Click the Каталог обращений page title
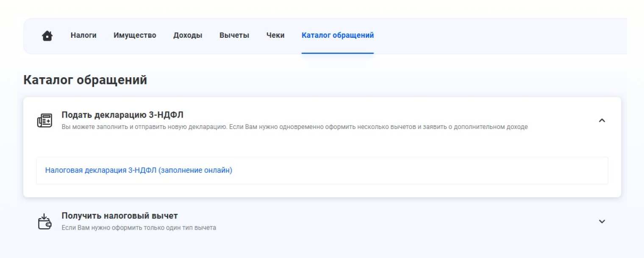The width and height of the screenshot is (644, 258). coord(85,80)
